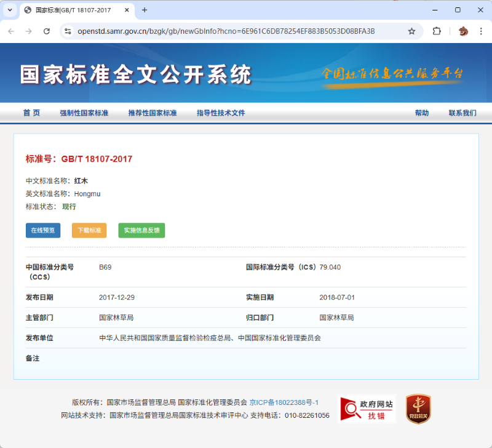Reload the current page
Image resolution: width=492 pixels, height=448 pixels.
[x=47, y=31]
